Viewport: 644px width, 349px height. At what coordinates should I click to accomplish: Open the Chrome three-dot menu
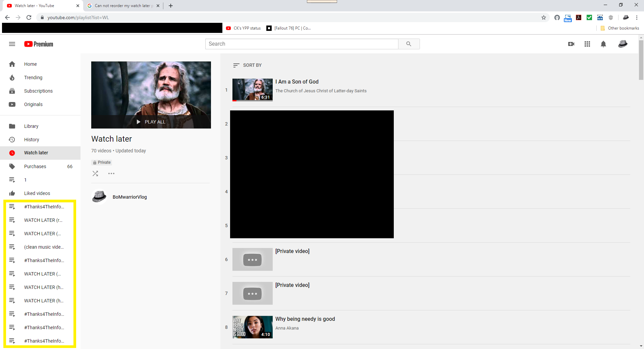[637, 17]
